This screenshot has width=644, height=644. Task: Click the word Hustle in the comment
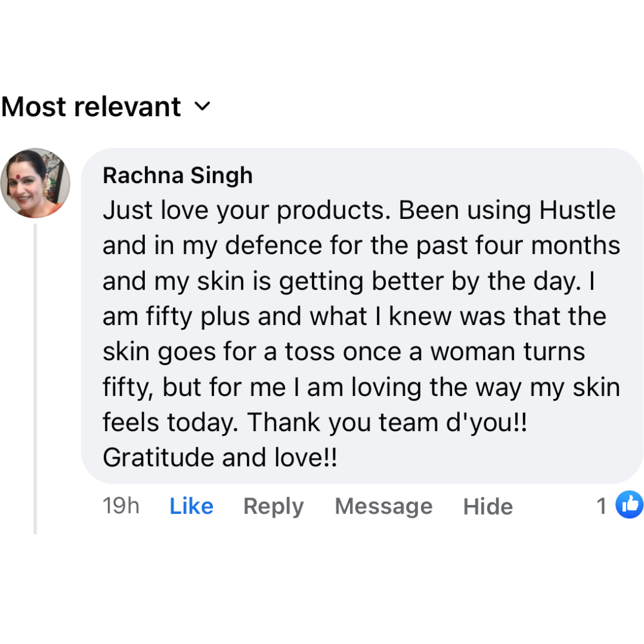click(577, 210)
